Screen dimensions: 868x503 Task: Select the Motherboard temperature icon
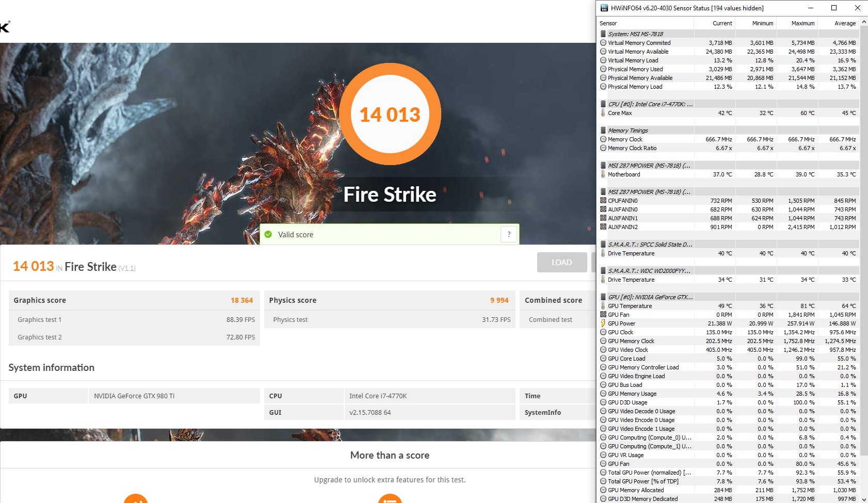point(603,174)
